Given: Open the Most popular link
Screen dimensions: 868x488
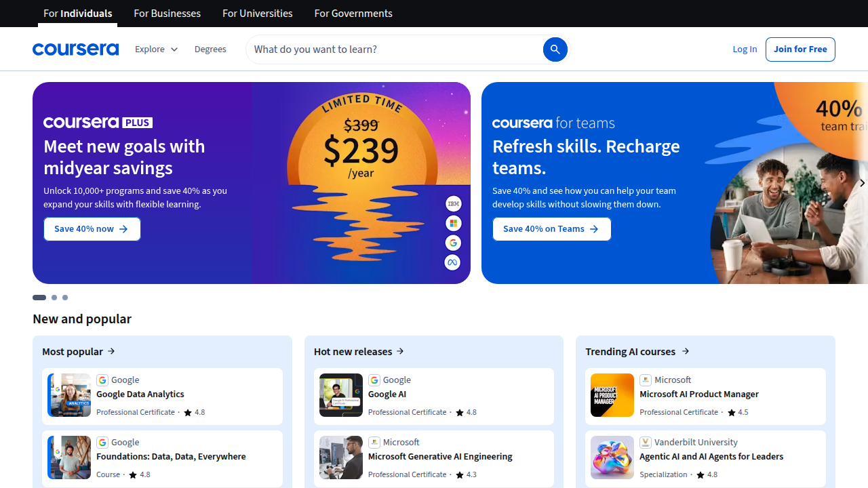Looking at the screenshot, I should tap(79, 351).
